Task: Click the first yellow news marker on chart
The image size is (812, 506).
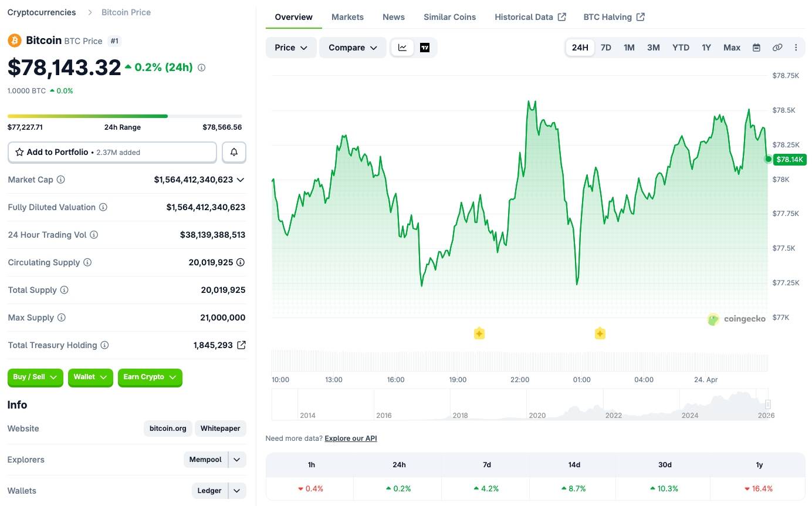Action: click(479, 333)
